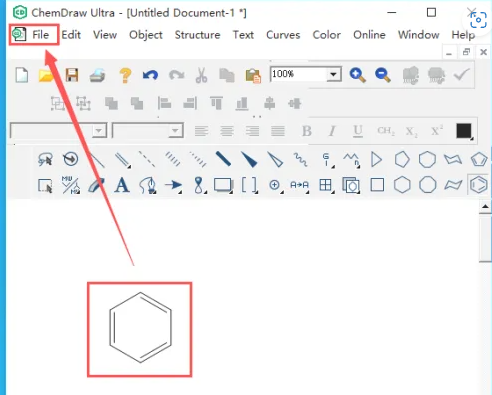Open the Curves menu
This screenshot has height=395, width=492.
pyautogui.click(x=283, y=35)
